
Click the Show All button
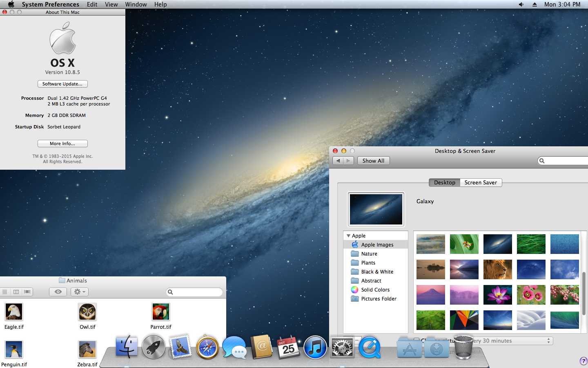pos(373,161)
